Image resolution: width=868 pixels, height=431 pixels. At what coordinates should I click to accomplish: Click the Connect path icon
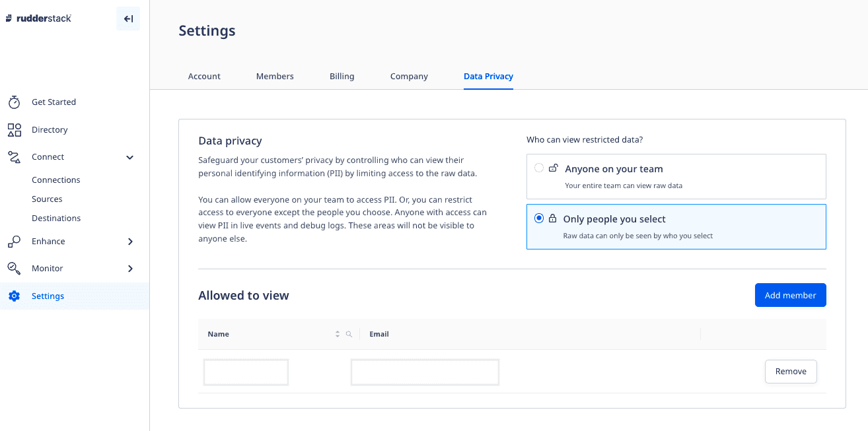click(14, 157)
